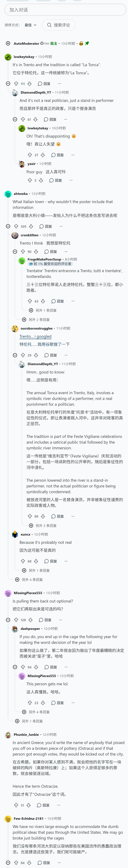128x868 pixels.
Task: Downvote ahtowka's Italian town comment
Action: click(31, 226)
